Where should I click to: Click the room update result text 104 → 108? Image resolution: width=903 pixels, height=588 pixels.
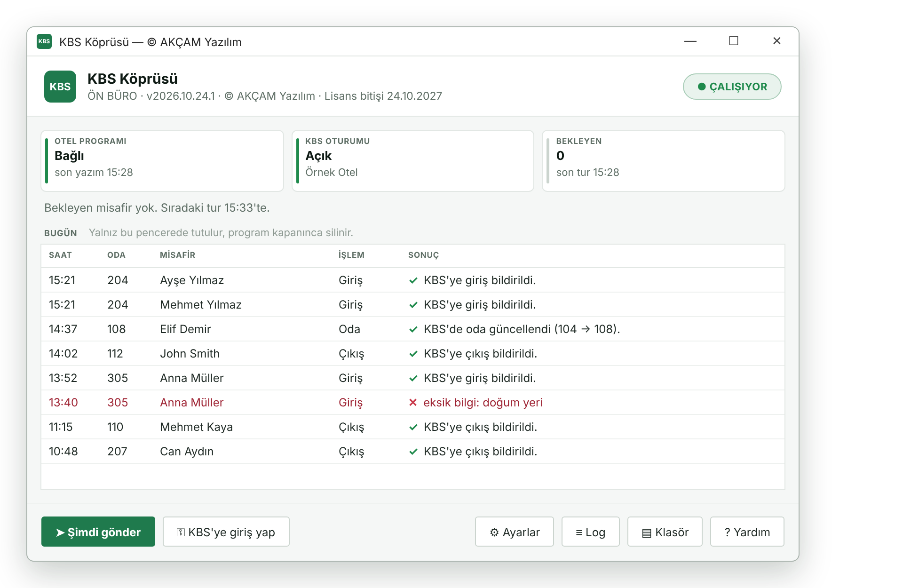[x=522, y=329]
